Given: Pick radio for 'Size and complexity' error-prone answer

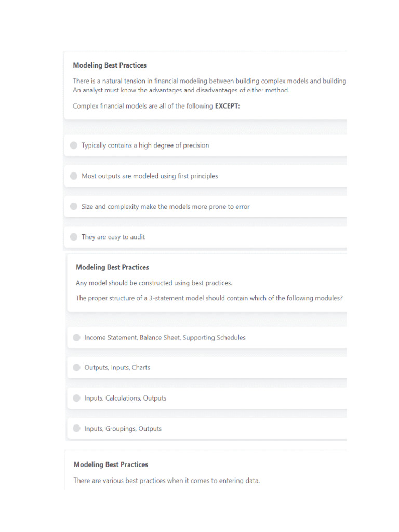Looking at the screenshot, I should (74, 207).
